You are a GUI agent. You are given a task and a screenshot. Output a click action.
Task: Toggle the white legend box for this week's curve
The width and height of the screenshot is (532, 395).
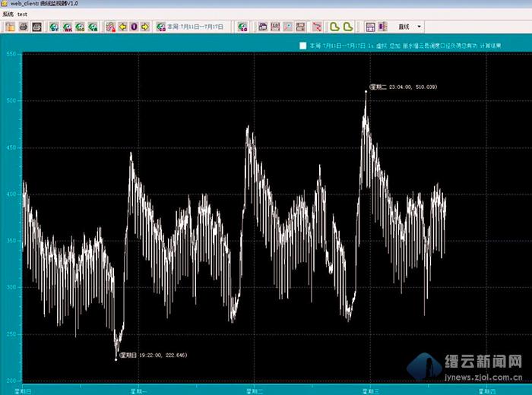click(303, 46)
